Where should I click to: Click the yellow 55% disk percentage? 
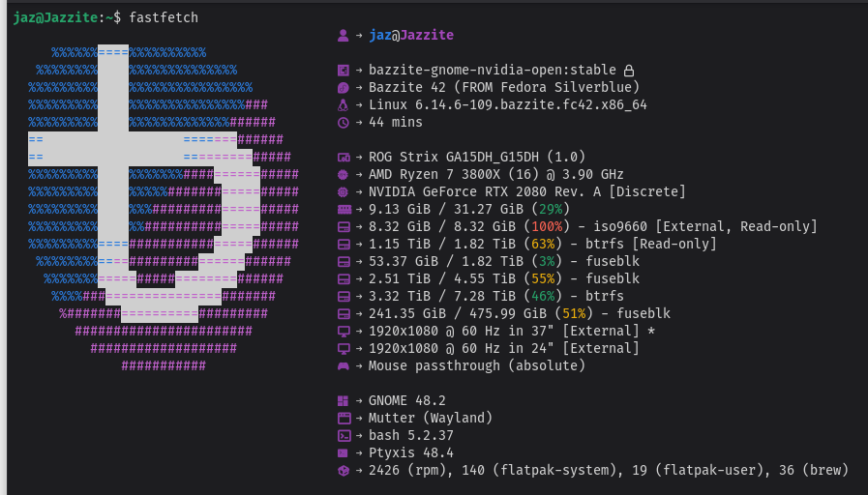[543, 279]
